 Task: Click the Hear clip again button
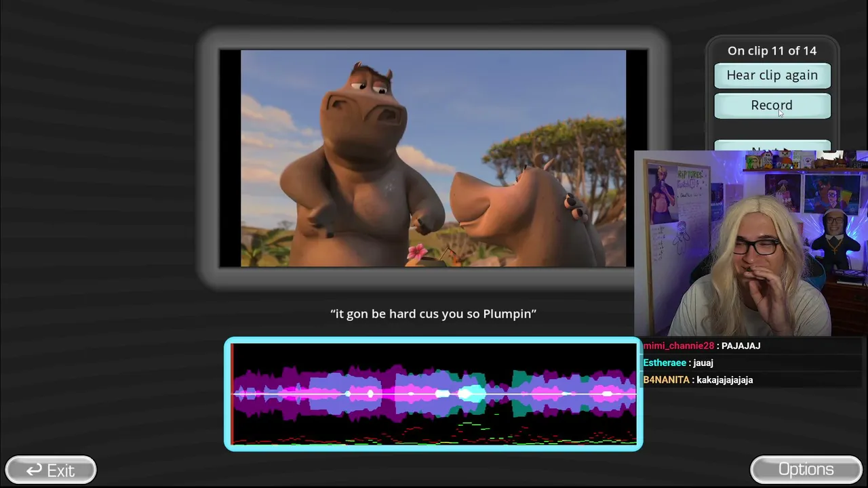click(772, 75)
